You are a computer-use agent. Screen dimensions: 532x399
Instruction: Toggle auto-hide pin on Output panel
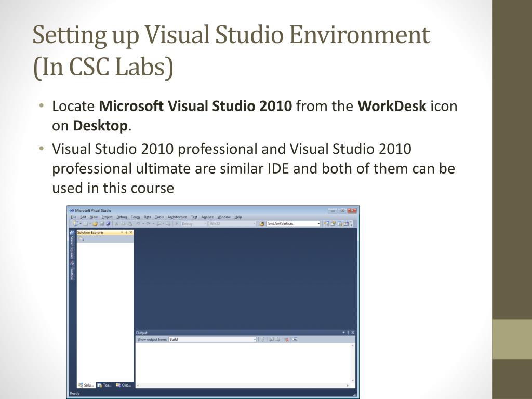(x=348, y=332)
